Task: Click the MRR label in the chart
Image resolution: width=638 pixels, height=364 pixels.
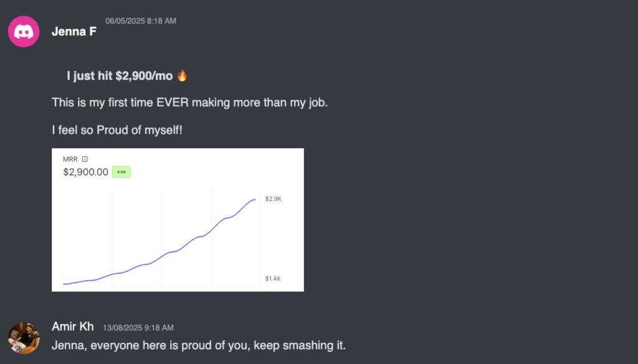Action: tap(71, 159)
